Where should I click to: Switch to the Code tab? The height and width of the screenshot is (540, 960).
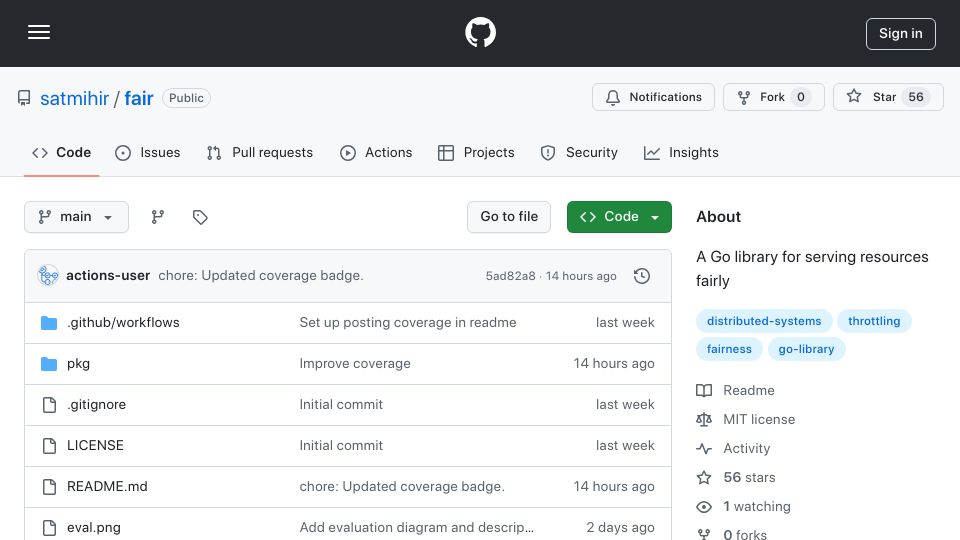(x=61, y=152)
